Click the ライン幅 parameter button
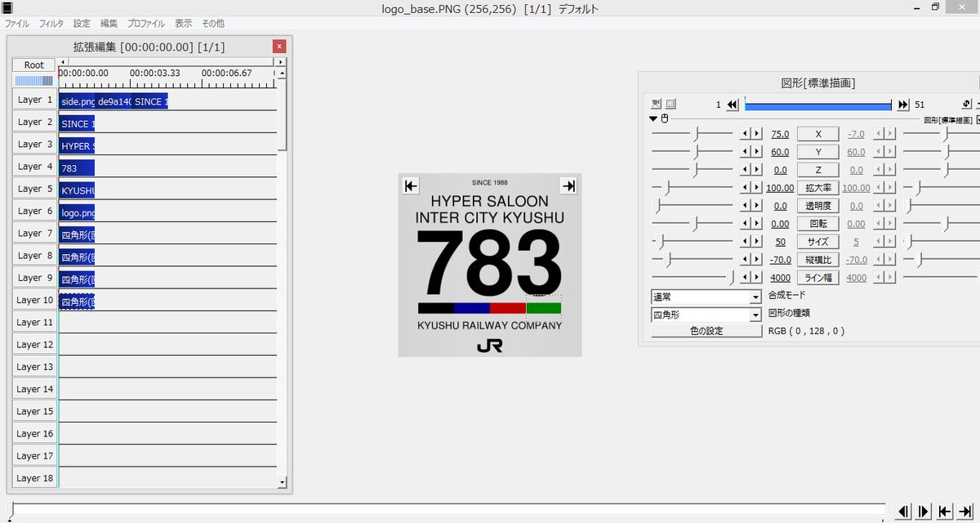980x523 pixels. [x=818, y=278]
